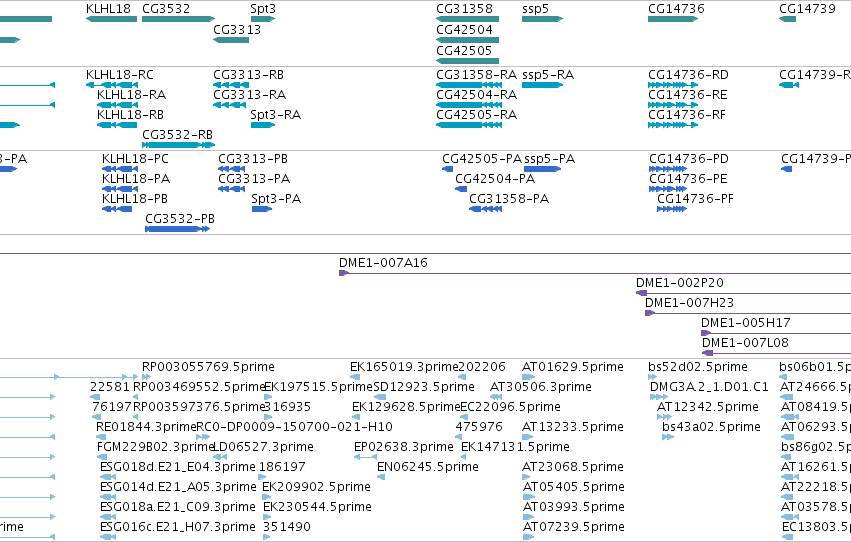Select clone DME1-005H17
This screenshot has height=542, width=851.
click(x=776, y=334)
